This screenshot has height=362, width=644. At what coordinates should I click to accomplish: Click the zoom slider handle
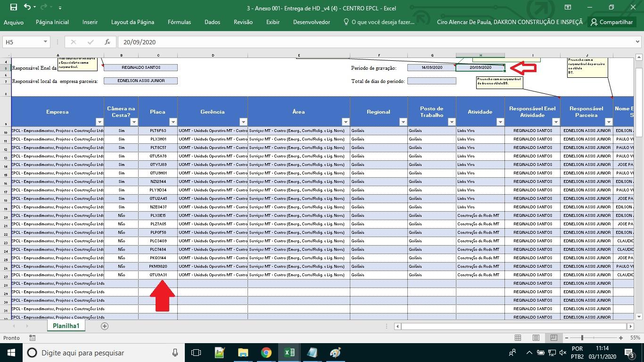[x=582, y=338]
